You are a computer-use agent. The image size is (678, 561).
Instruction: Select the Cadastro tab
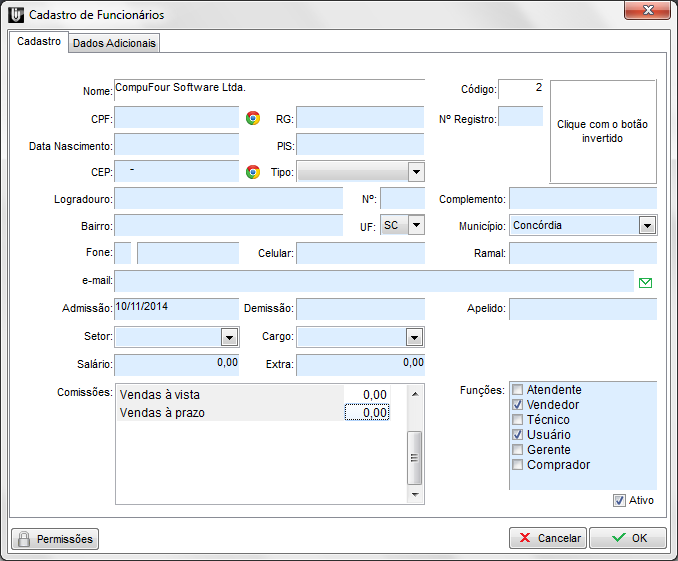point(39,42)
